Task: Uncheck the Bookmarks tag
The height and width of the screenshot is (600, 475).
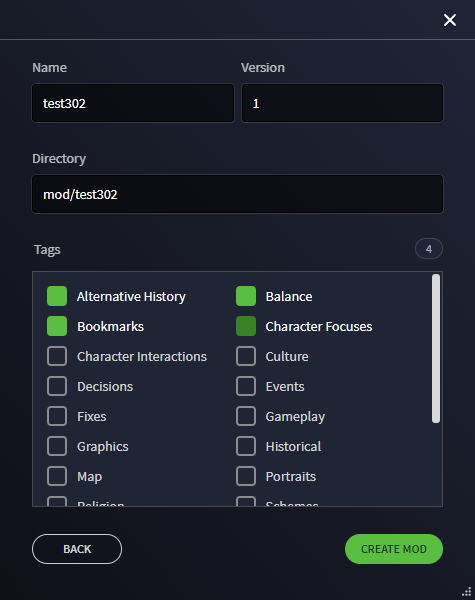Action: click(57, 326)
